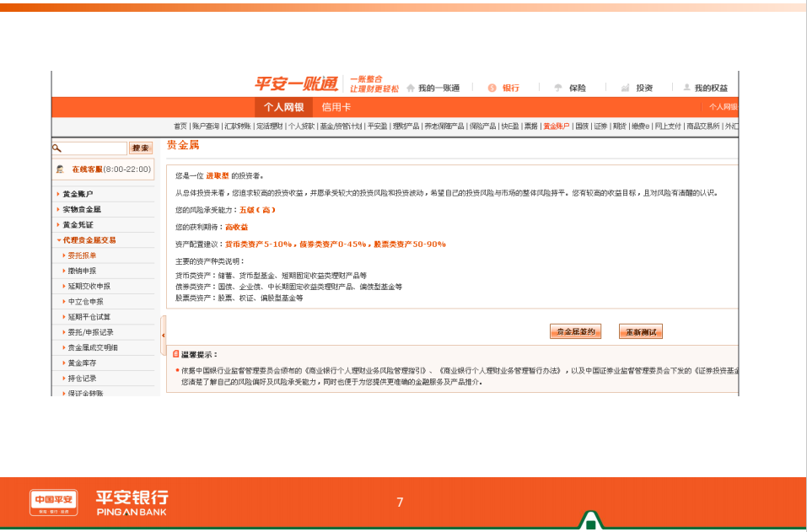Click the 进取型 investor type text
This screenshot has width=807, height=532.
tap(218, 176)
